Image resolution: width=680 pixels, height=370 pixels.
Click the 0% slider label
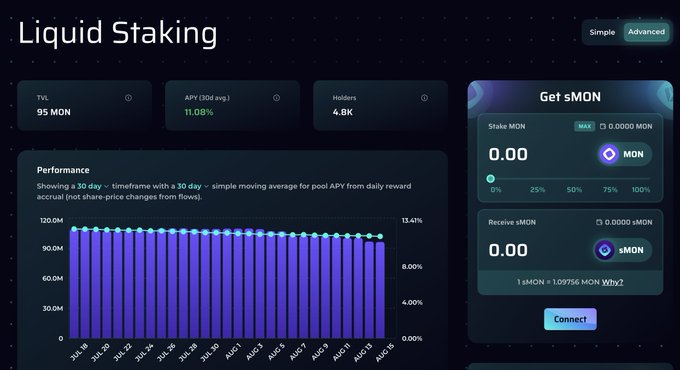[x=496, y=190]
